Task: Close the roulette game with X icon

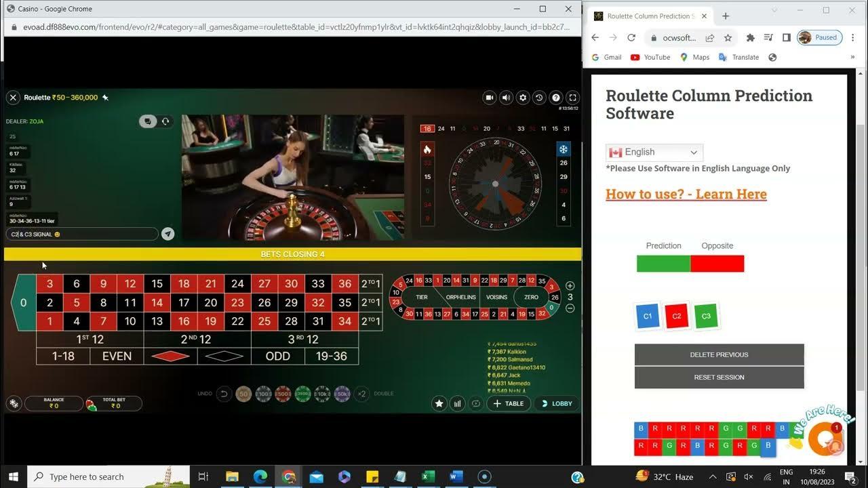Action: pyautogui.click(x=13, y=98)
